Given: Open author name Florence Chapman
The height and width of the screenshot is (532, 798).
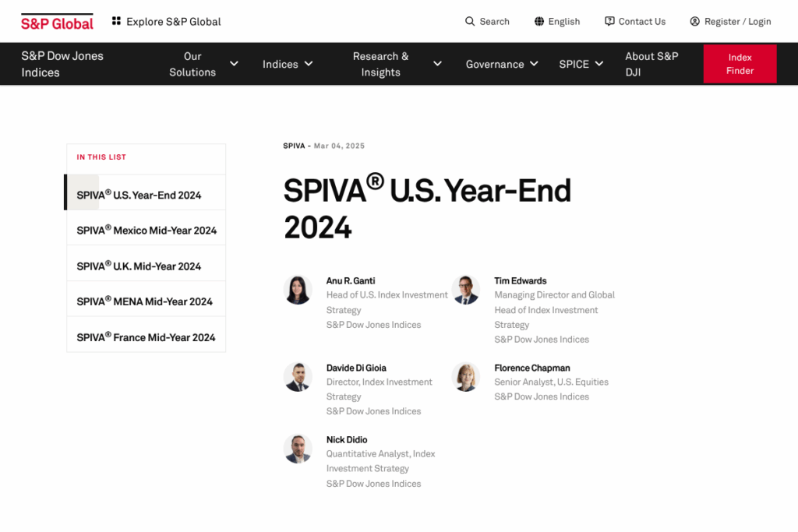Looking at the screenshot, I should [531, 368].
